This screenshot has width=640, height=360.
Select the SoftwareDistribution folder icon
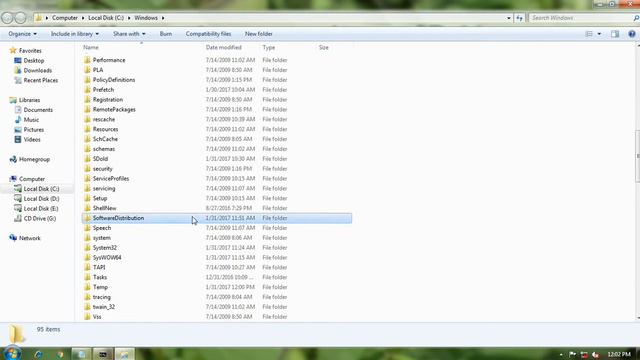coord(87,218)
